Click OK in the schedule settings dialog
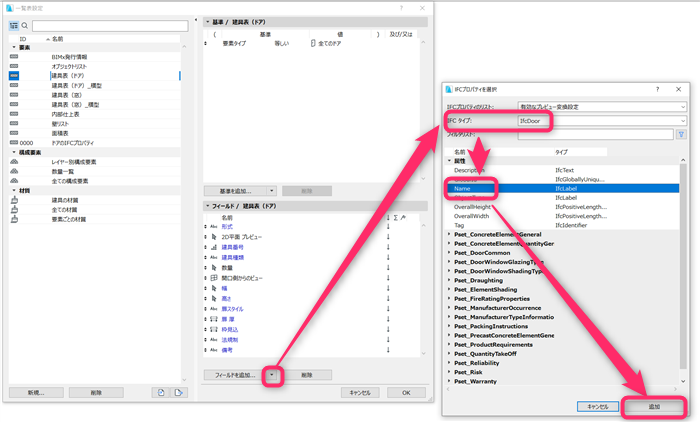Viewport: 700px width, 422px height. coord(406,393)
